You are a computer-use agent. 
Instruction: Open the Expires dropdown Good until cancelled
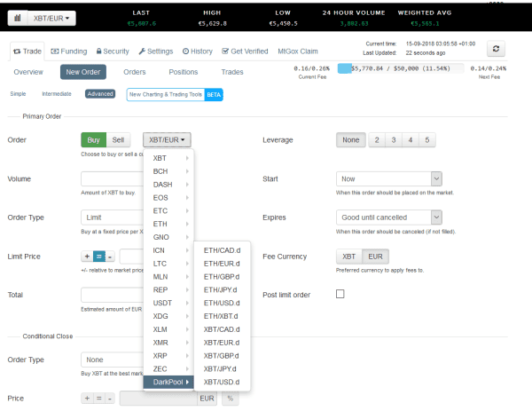pos(389,217)
